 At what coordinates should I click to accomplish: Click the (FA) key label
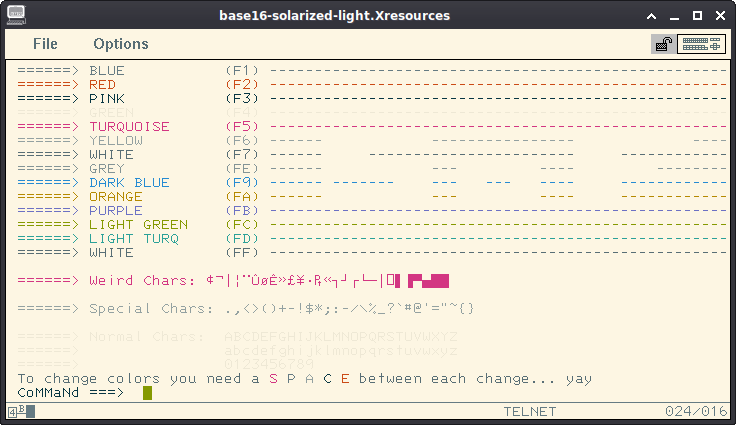pos(242,197)
